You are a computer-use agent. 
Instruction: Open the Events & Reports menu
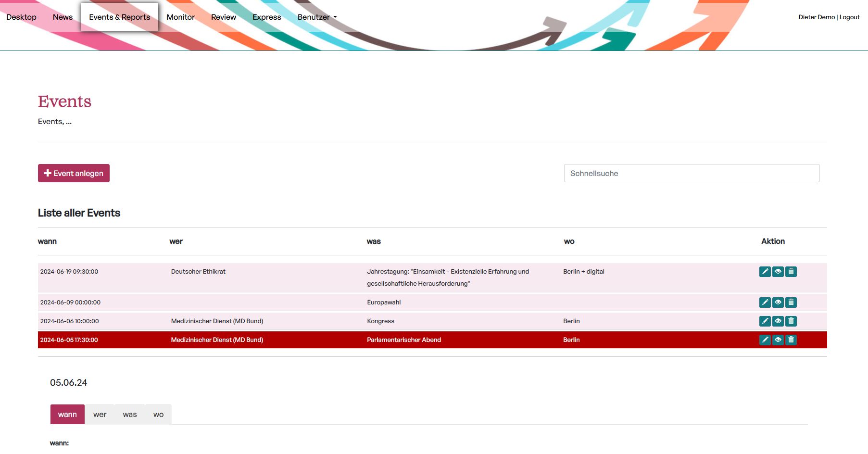[119, 17]
